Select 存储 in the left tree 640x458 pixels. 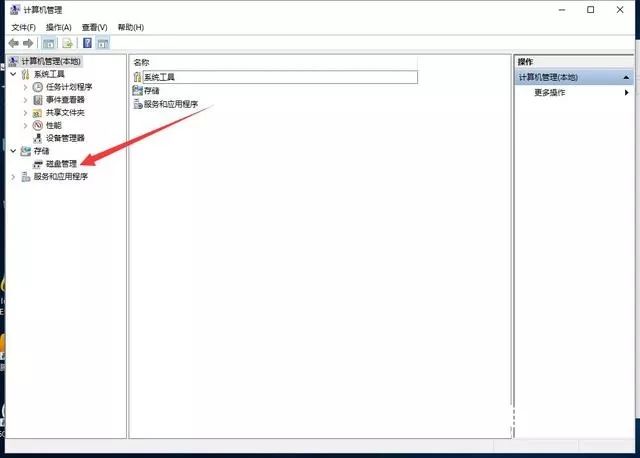click(x=41, y=151)
